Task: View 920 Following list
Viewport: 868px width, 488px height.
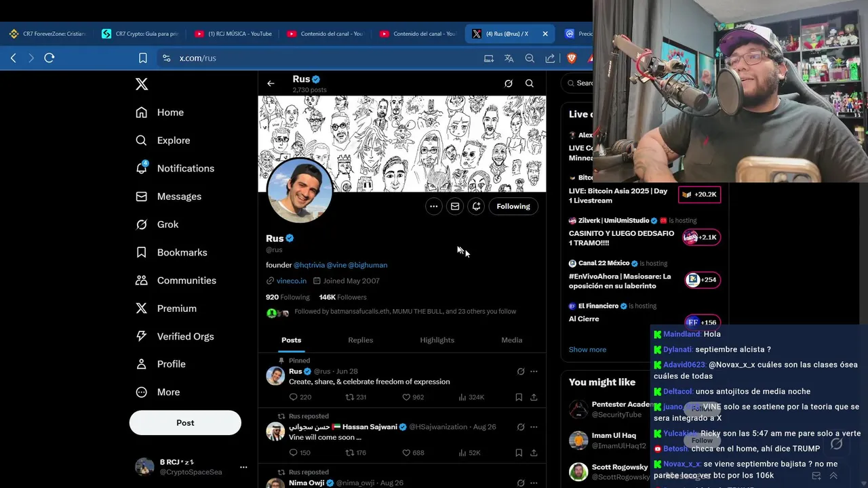Action: (288, 297)
